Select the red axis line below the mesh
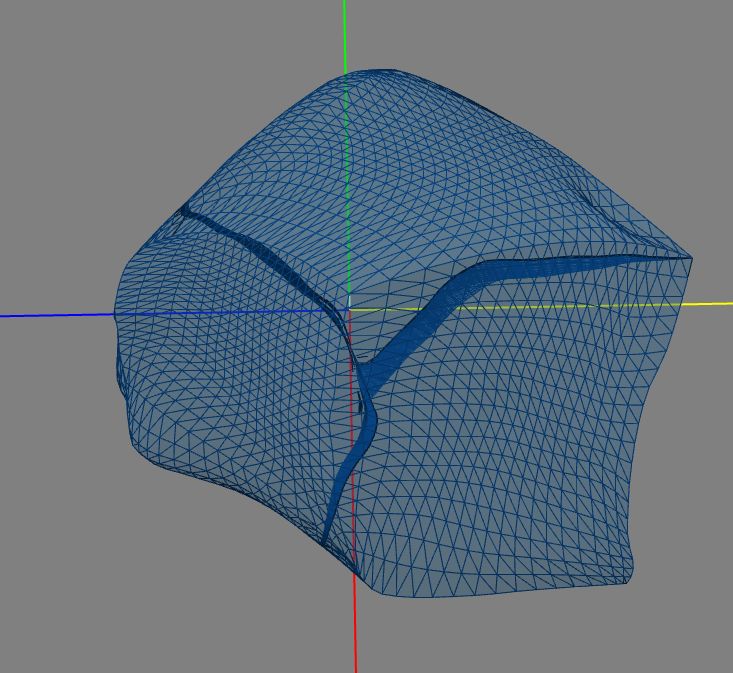This screenshot has width=733, height=673. (355, 624)
